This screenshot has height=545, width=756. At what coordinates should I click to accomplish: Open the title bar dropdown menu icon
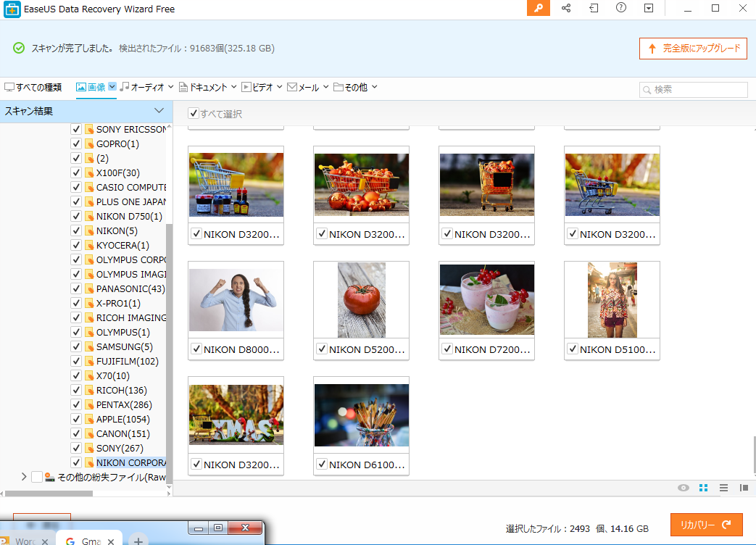click(x=649, y=8)
